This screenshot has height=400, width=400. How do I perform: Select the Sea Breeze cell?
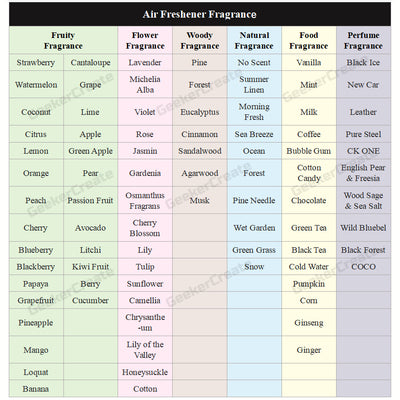click(x=254, y=134)
